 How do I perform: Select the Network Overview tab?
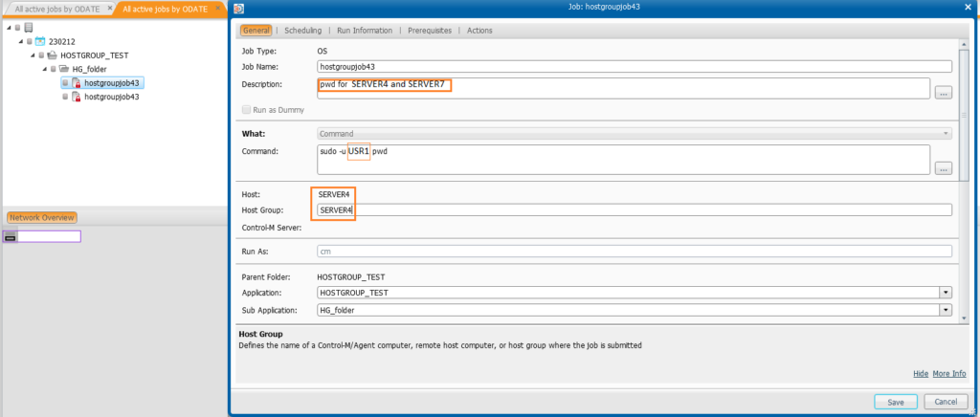click(42, 217)
